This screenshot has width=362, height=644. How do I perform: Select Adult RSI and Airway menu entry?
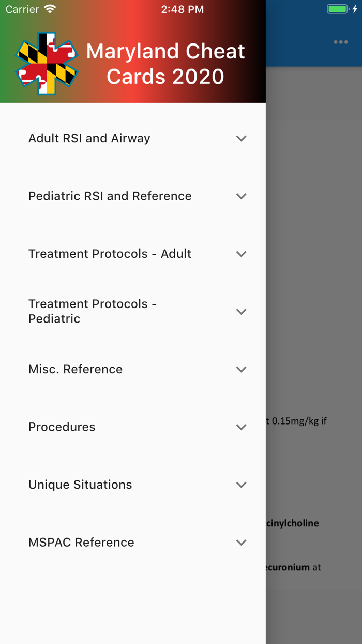pyautogui.click(x=89, y=138)
